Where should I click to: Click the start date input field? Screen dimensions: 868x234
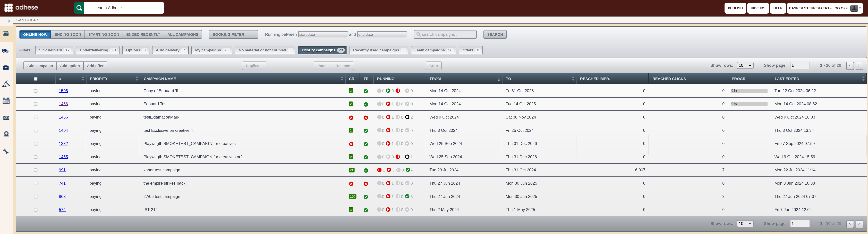[322, 34]
